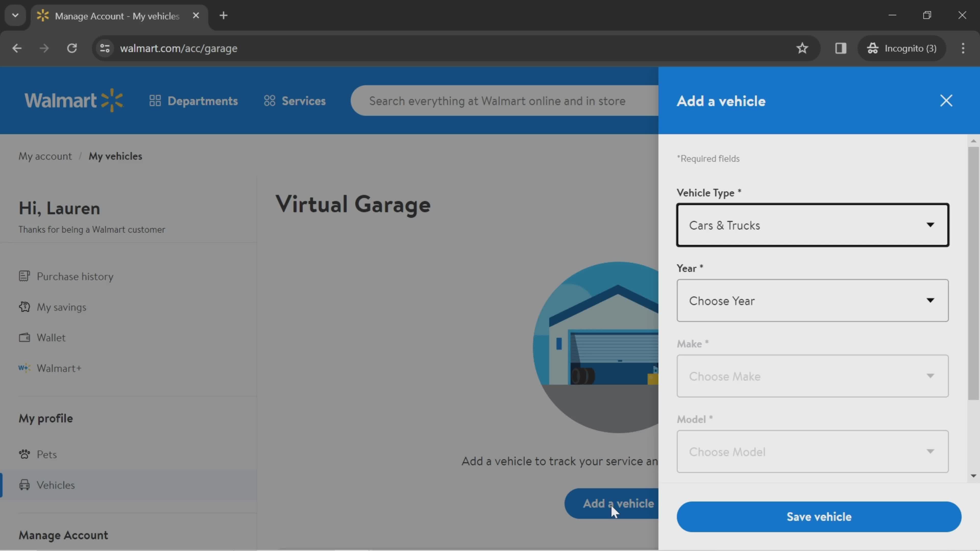Click the My vehicles breadcrumb
980x551 pixels.
[x=115, y=156]
